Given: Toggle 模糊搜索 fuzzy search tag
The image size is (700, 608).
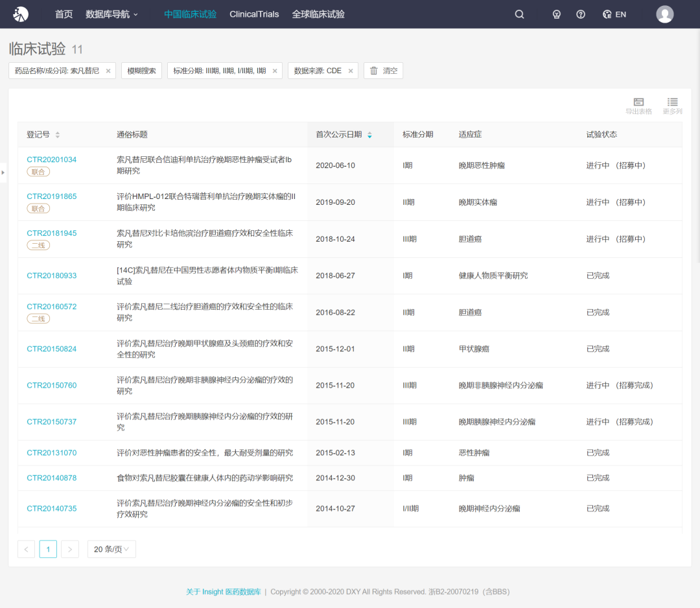Looking at the screenshot, I should click(x=141, y=71).
